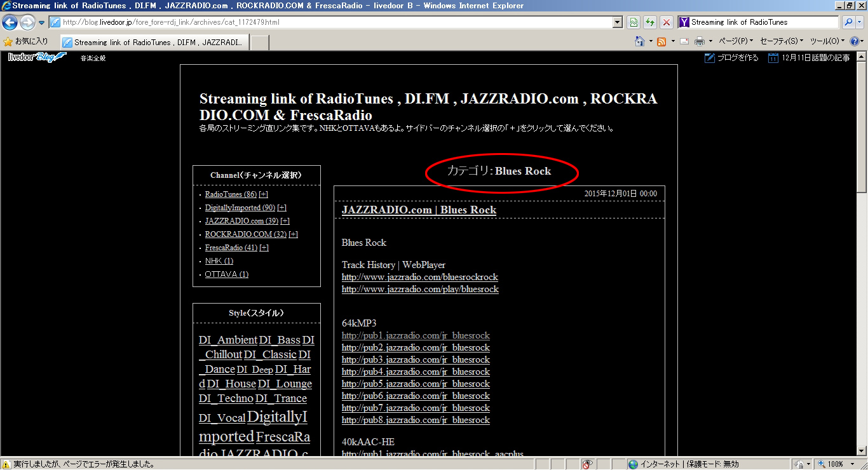Click the Print icon
868x470 pixels.
coord(700,41)
